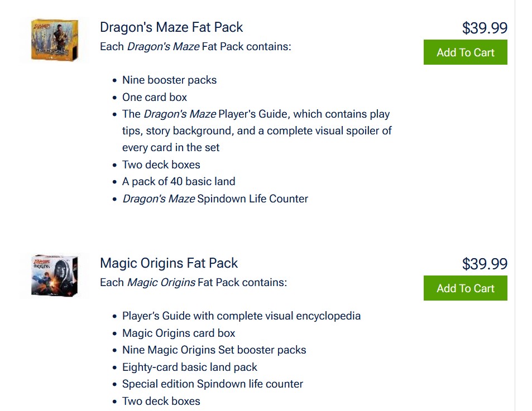Click 'Player's Guide with complete visual encyclopedia' bullet
532x411 pixels.
(x=241, y=316)
